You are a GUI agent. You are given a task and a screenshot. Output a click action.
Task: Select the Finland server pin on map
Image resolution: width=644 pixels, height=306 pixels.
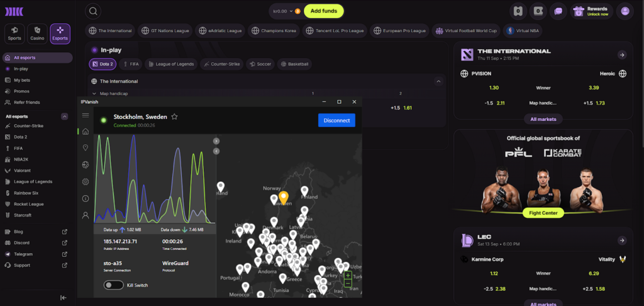click(304, 191)
